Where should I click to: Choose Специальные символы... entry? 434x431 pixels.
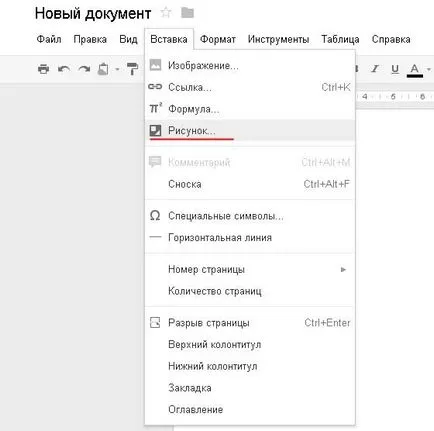tap(250, 216)
